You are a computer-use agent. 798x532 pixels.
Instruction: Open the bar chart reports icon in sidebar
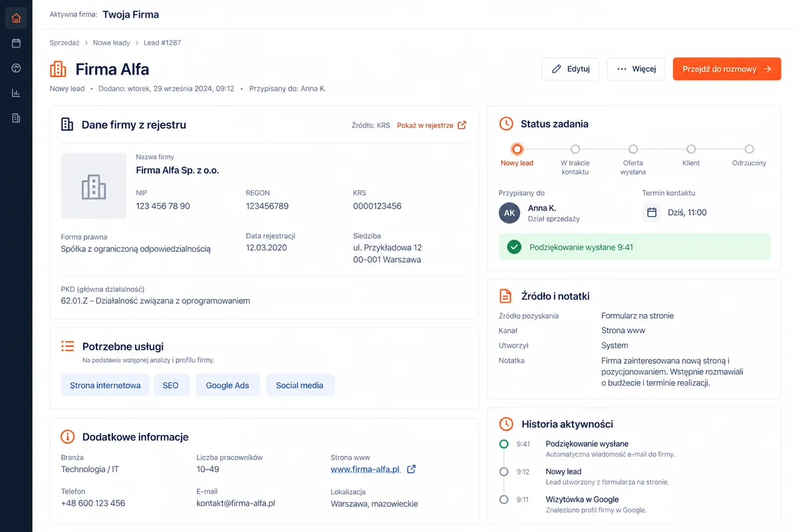tap(16, 93)
